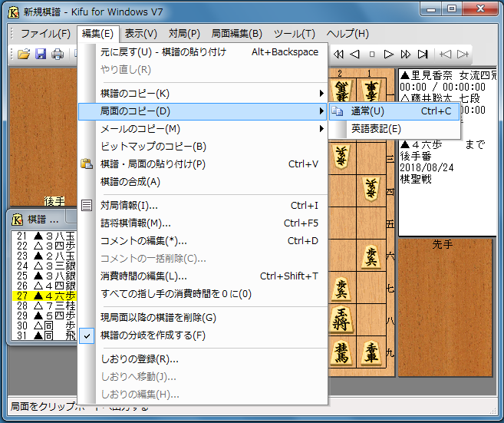504x423 pixels.
Task: Click the Save floppy disk icon
Action: pyautogui.click(x=41, y=55)
